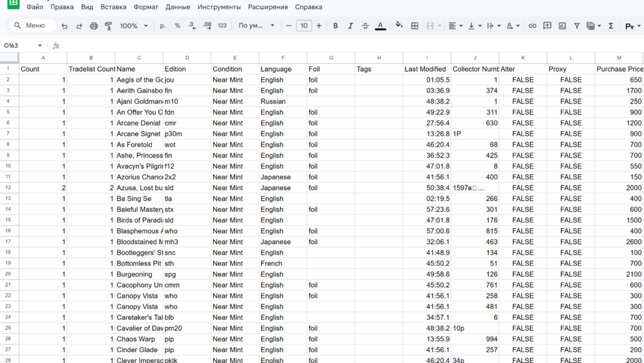The image size is (644, 363).
Task: Select the Last Modified header cell
Action: coord(426,69)
